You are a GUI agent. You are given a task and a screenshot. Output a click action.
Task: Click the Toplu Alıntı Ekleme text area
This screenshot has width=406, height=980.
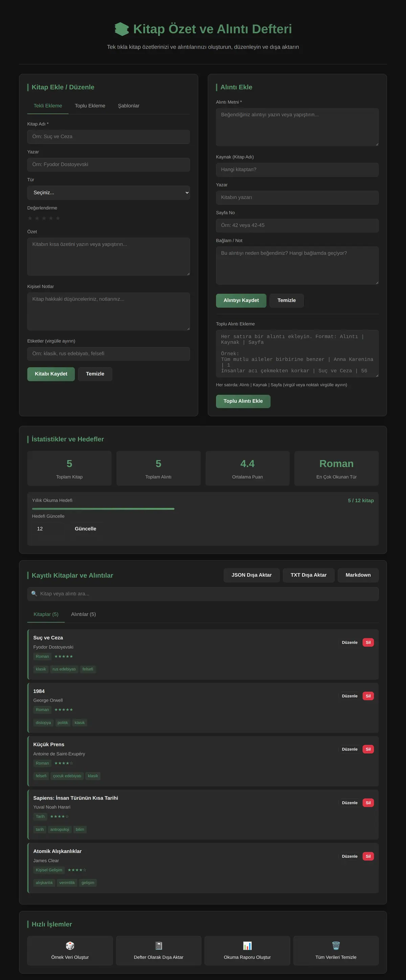[297, 353]
